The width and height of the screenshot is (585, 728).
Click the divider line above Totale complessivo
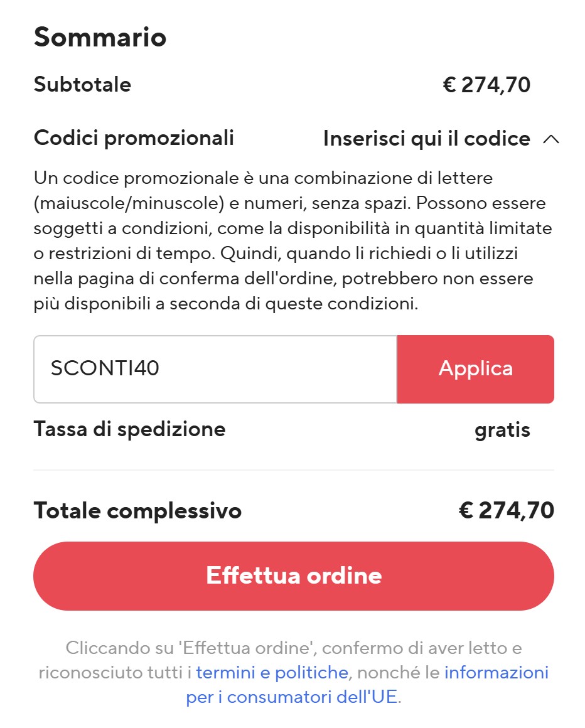click(x=293, y=470)
